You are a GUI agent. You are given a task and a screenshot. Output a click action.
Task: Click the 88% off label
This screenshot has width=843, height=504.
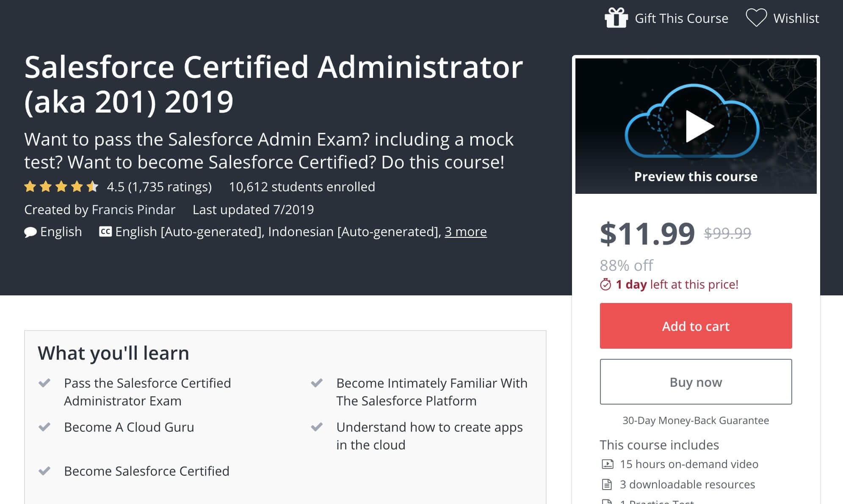coord(627,265)
